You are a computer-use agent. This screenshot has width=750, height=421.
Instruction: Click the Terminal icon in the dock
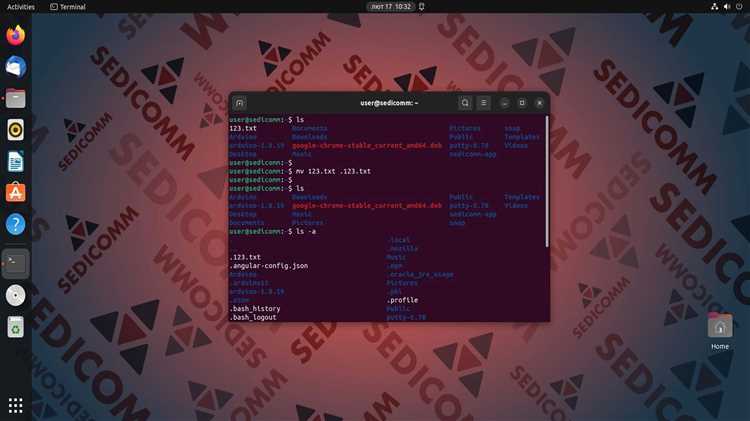click(15, 263)
